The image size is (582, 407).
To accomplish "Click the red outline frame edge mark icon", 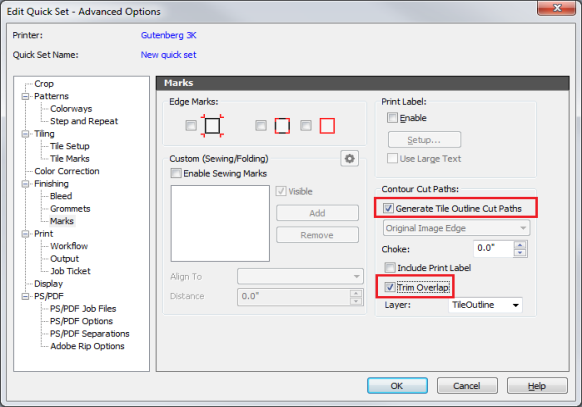I will coord(327,126).
